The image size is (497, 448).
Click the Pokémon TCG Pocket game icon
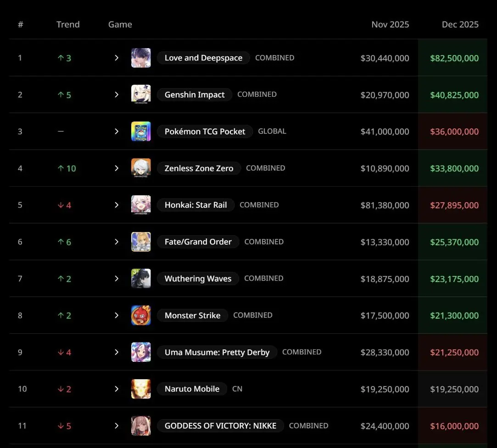pyautogui.click(x=141, y=132)
